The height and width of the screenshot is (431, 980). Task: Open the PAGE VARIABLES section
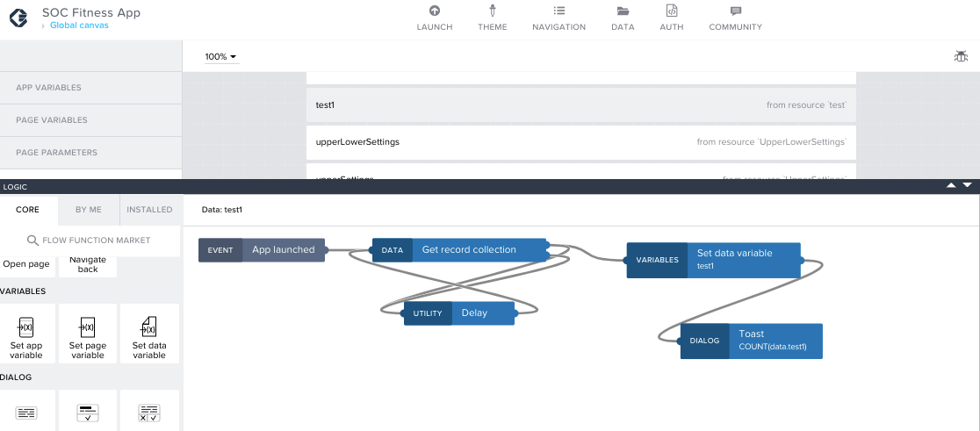(90, 120)
